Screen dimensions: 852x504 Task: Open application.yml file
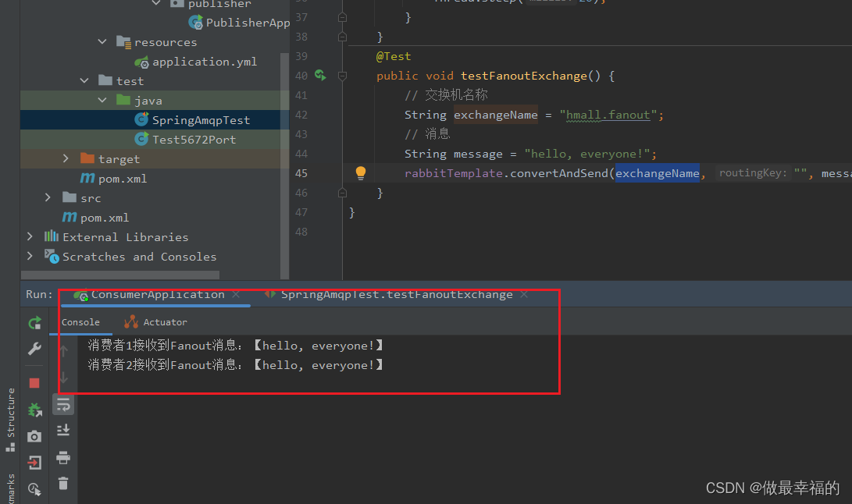click(x=205, y=62)
